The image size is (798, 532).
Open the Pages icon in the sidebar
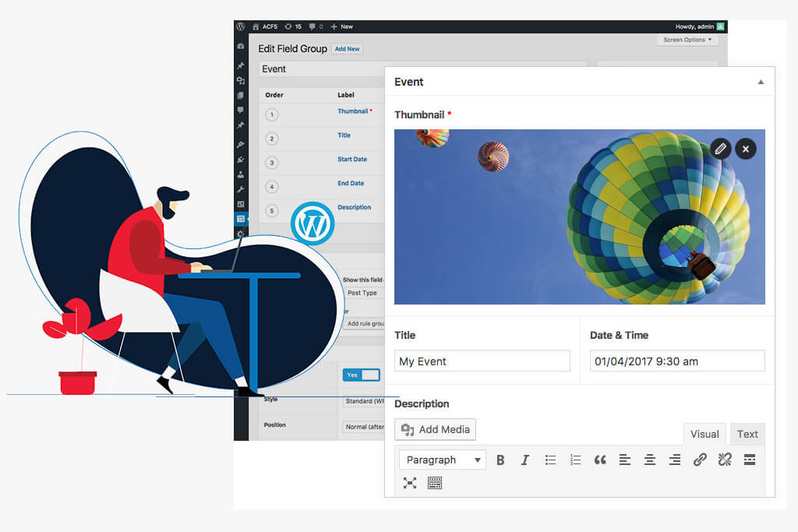click(x=241, y=95)
